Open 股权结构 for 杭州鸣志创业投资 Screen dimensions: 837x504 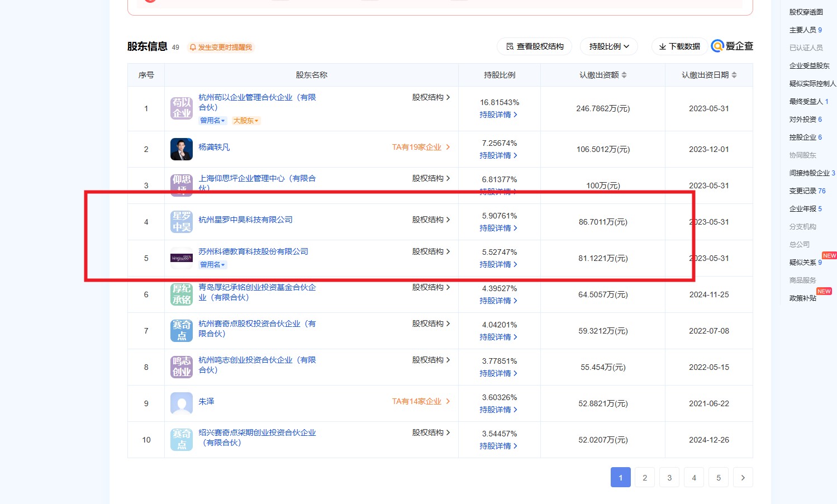pos(431,360)
